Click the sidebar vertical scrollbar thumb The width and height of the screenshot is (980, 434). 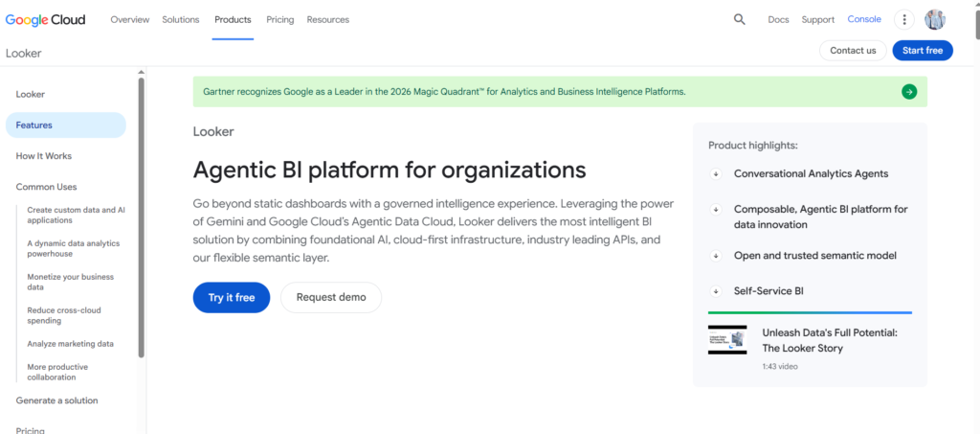[142, 217]
